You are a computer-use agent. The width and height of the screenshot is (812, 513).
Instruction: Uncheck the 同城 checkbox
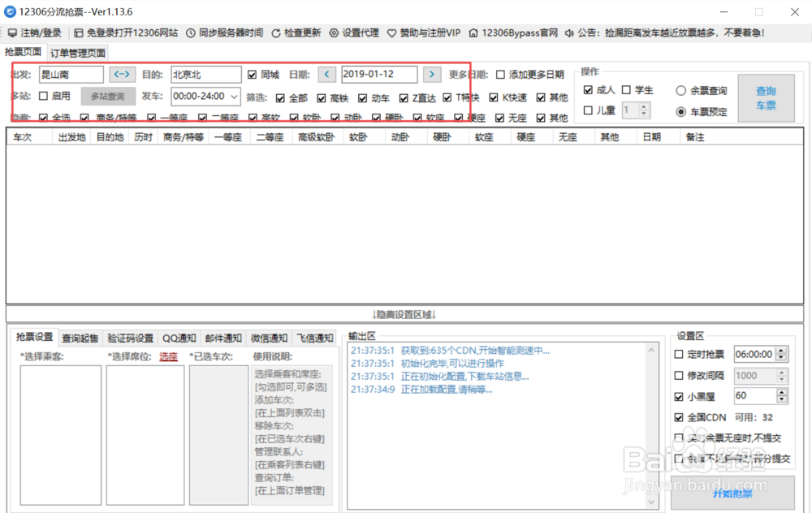pyautogui.click(x=253, y=74)
